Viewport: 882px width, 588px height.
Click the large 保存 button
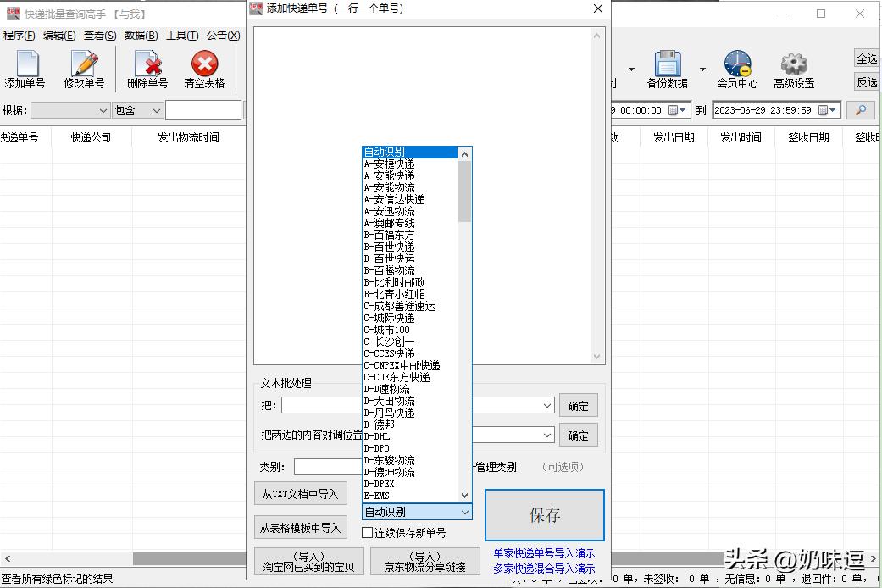(545, 515)
